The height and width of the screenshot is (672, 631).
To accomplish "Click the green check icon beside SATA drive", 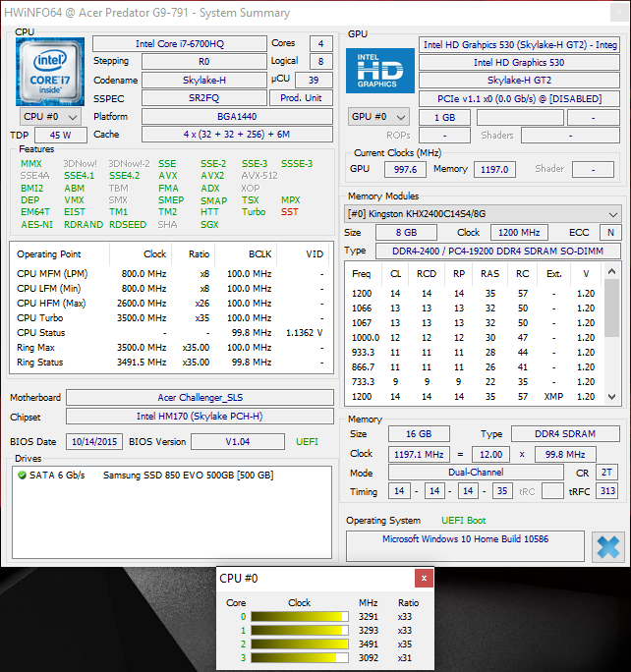I will click(x=23, y=475).
